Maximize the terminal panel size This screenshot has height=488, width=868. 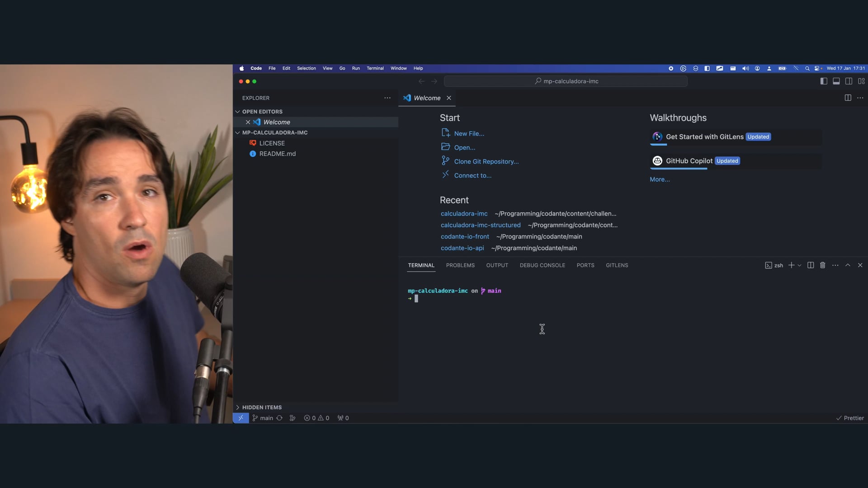848,265
